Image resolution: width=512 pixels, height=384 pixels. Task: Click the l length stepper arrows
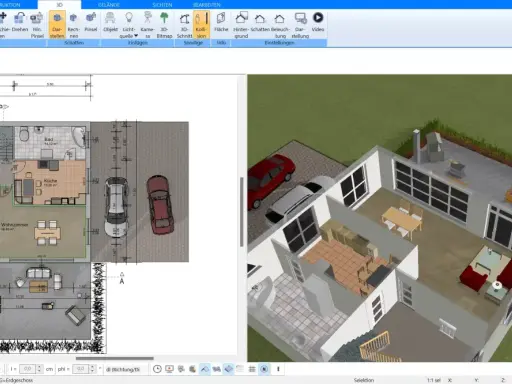coord(39,369)
